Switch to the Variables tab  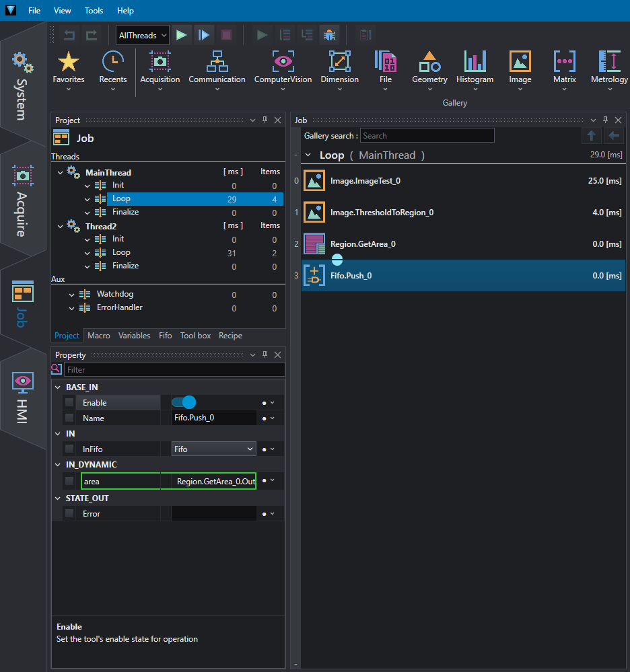coord(134,336)
